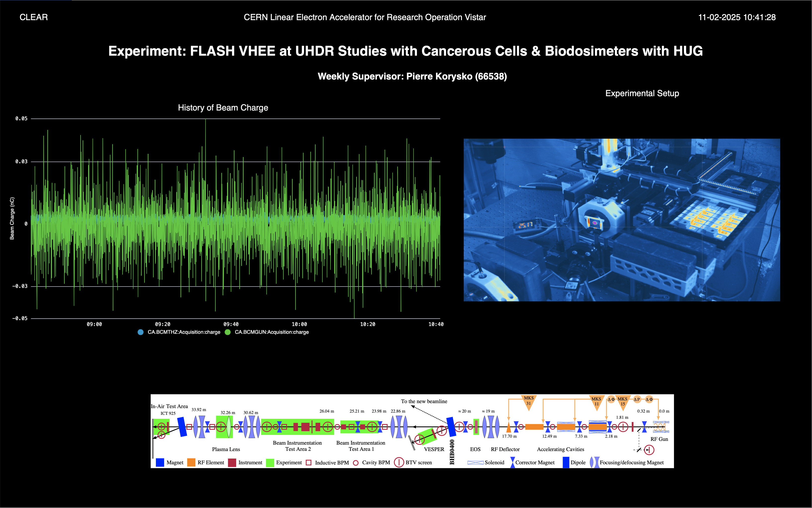
Task: Click the Weekly Supervisor Pierre Korysko text
Action: 412,77
